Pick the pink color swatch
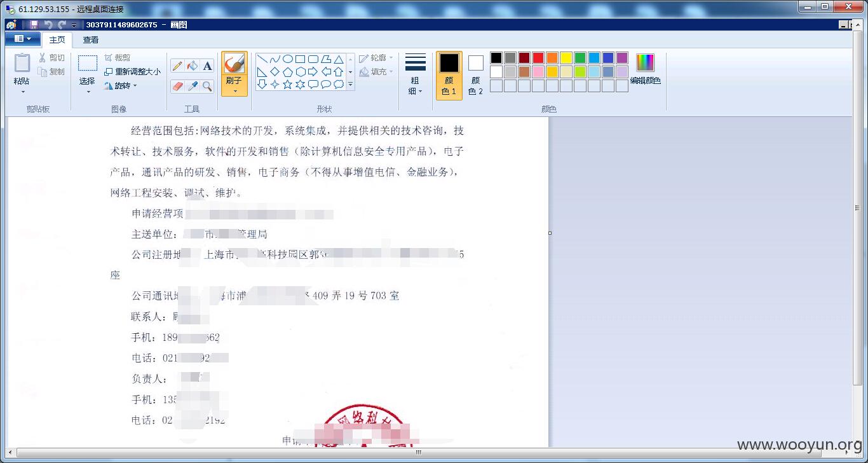Image resolution: width=868 pixels, height=463 pixels. pyautogui.click(x=538, y=72)
